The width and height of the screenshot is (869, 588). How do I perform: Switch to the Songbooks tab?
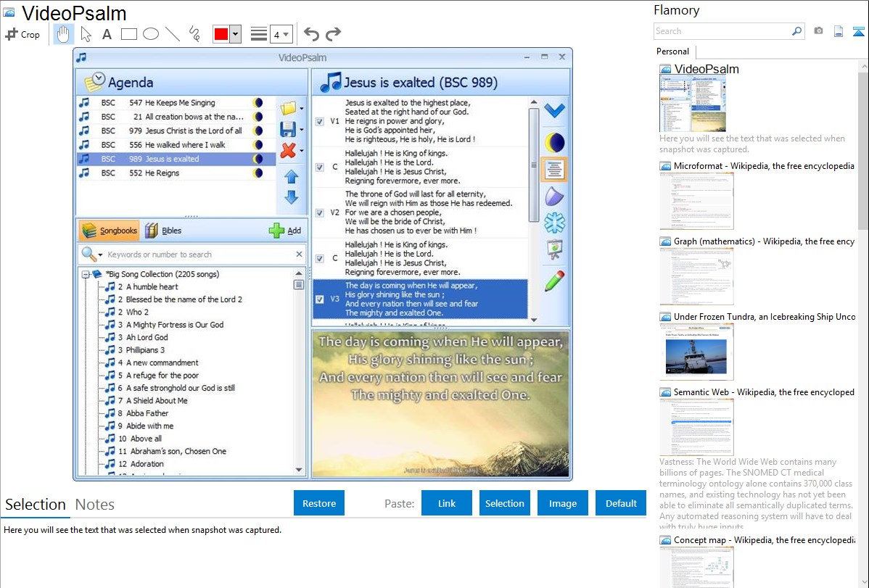(x=110, y=231)
